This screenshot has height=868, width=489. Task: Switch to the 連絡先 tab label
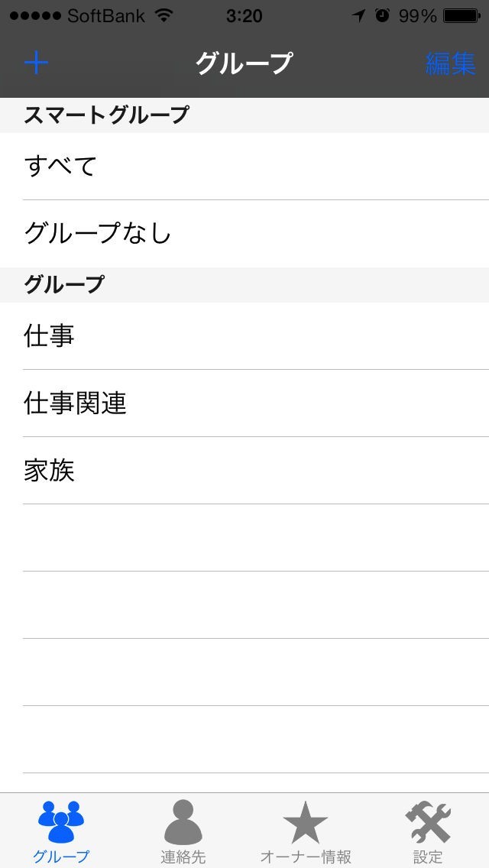[x=183, y=857]
